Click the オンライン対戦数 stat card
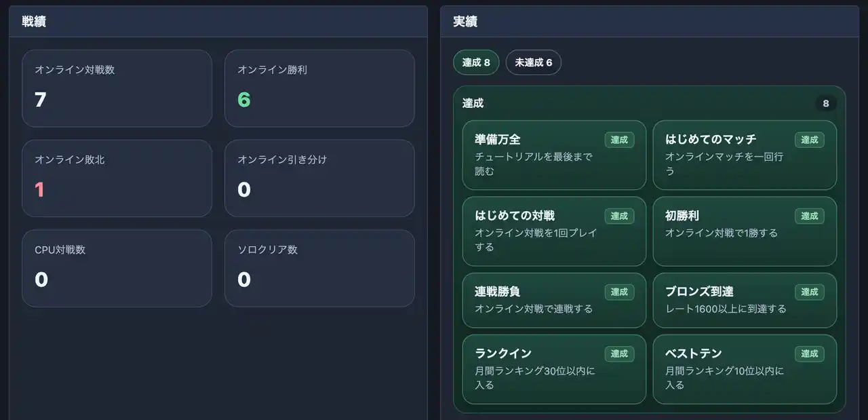This screenshot has width=868, height=420. click(117, 88)
